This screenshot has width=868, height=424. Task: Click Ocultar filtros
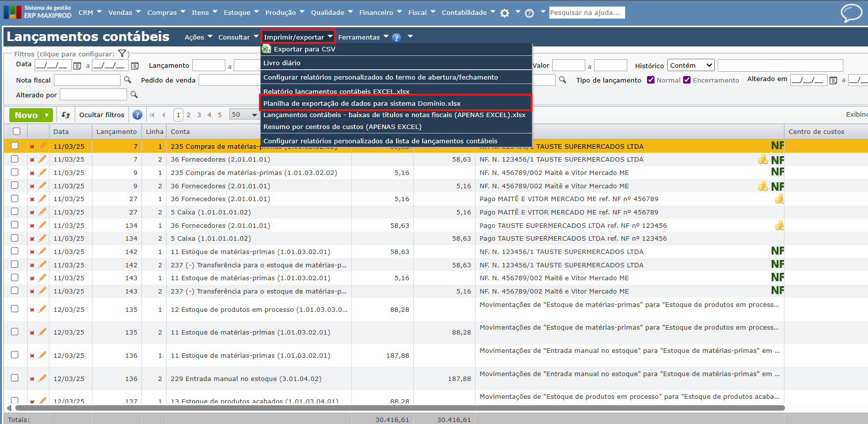[102, 115]
